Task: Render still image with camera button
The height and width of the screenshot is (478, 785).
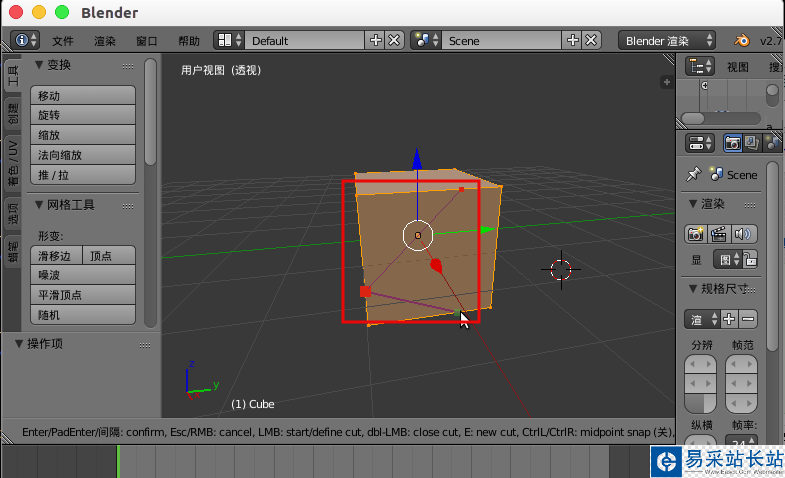Action: click(695, 234)
